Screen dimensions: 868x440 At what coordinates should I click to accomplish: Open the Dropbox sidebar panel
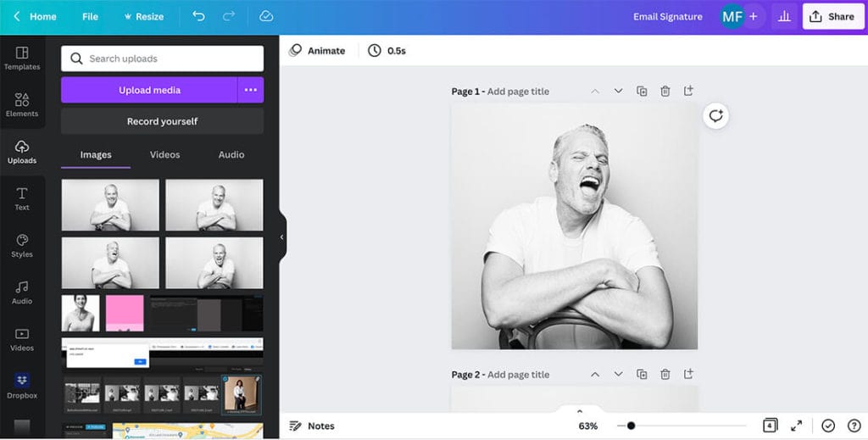22,386
